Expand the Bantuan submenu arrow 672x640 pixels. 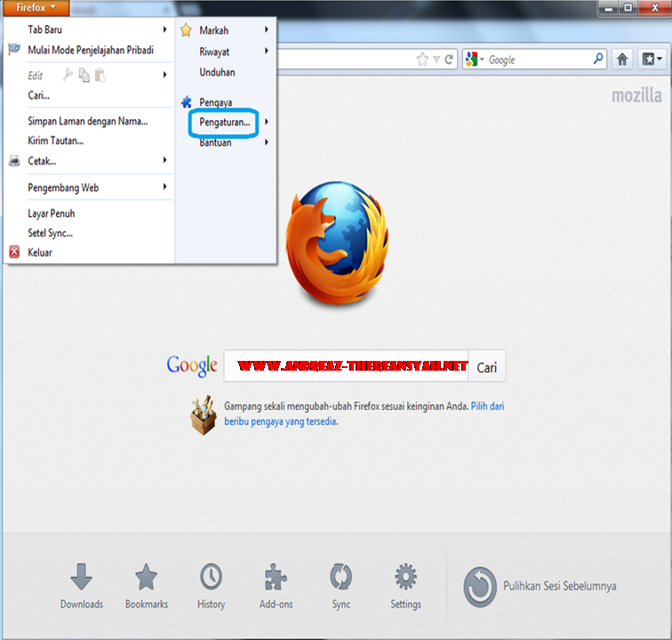267,142
